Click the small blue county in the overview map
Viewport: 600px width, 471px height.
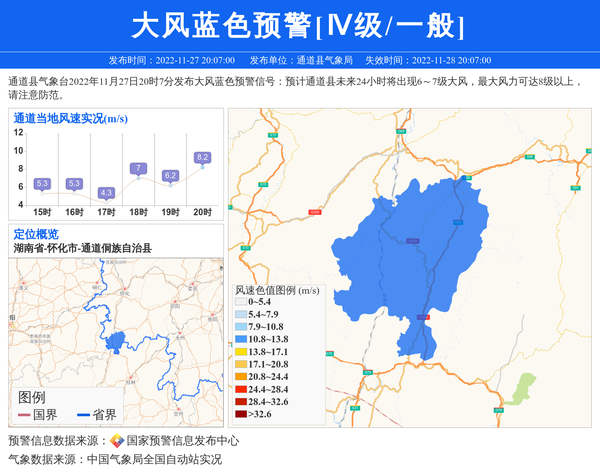(x=116, y=342)
